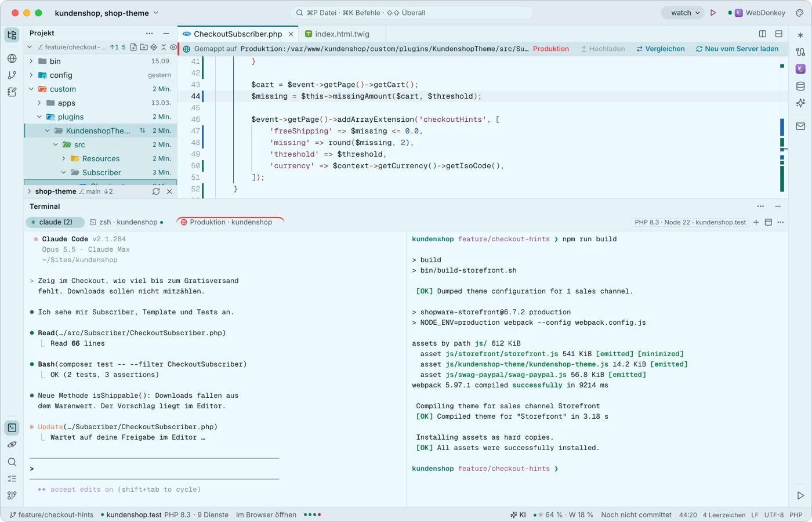Screen dimensions: 812x522
Task: Run the watch configuration play button
Action: 713,13
